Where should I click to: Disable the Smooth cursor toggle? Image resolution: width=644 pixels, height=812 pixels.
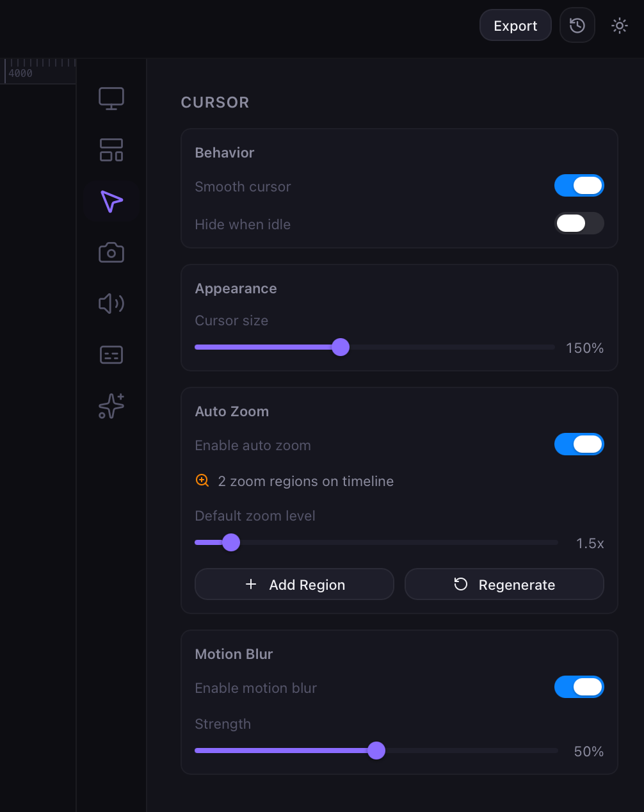(579, 186)
